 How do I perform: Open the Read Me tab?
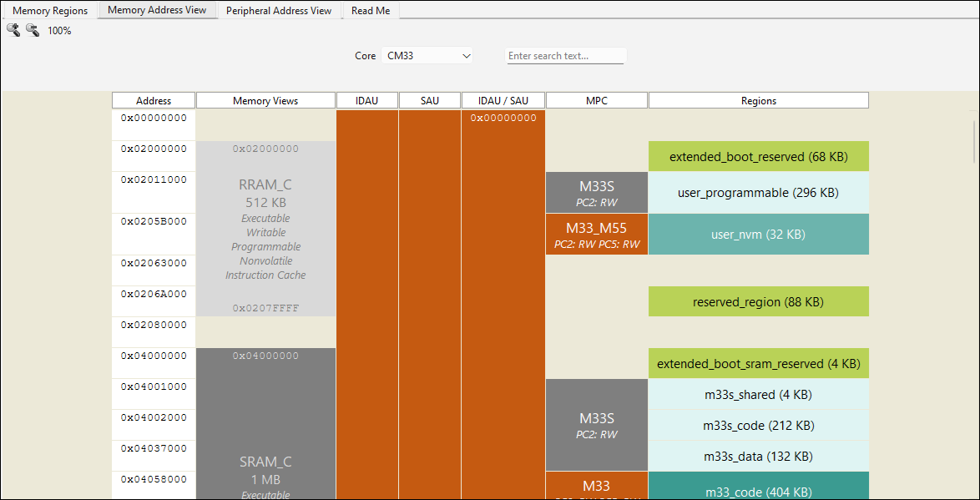pos(371,11)
